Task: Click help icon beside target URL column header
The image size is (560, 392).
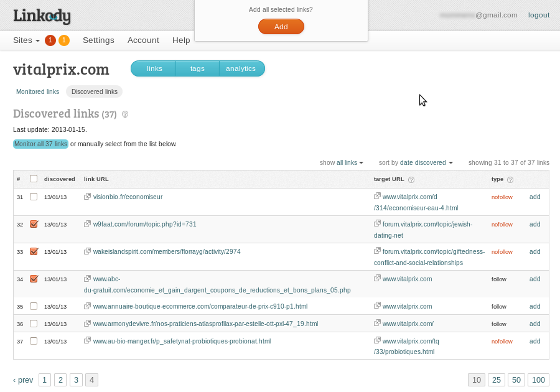Action: pyautogui.click(x=411, y=180)
